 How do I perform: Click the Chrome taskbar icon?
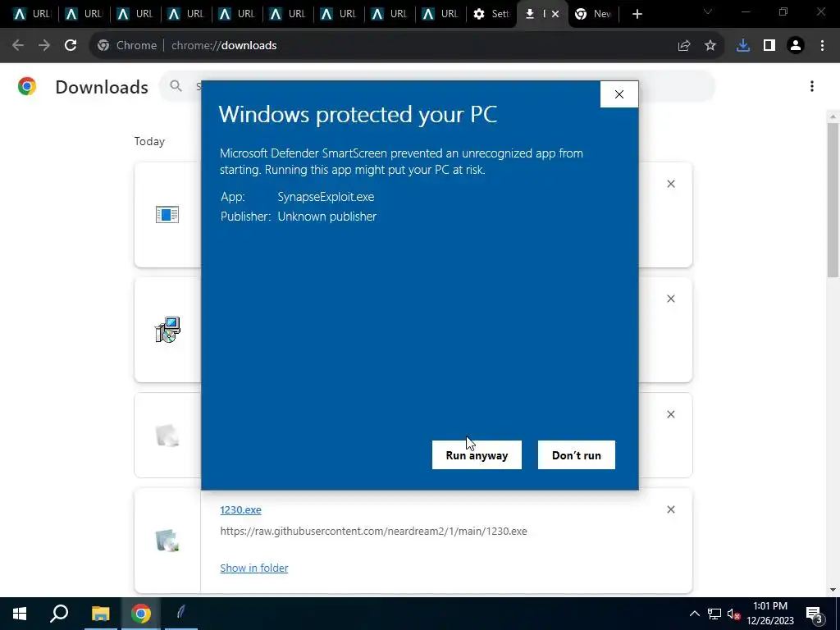pos(141,614)
